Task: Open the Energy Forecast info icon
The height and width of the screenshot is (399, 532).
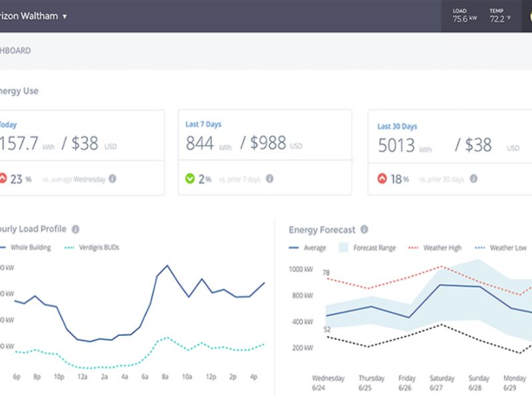Action: (364, 229)
